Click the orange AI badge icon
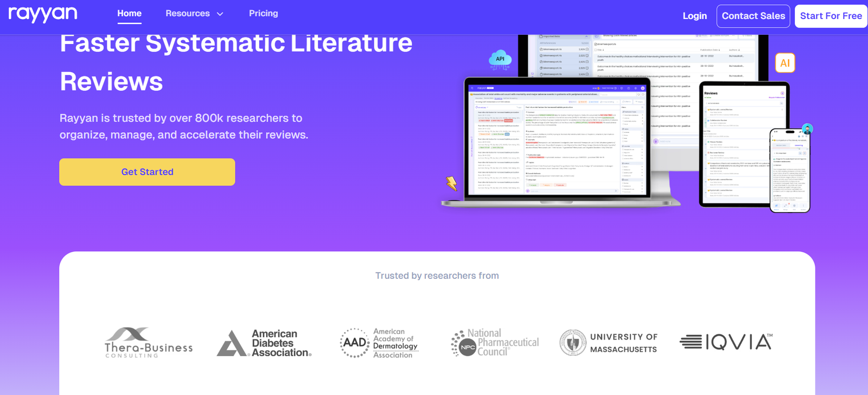 point(784,63)
